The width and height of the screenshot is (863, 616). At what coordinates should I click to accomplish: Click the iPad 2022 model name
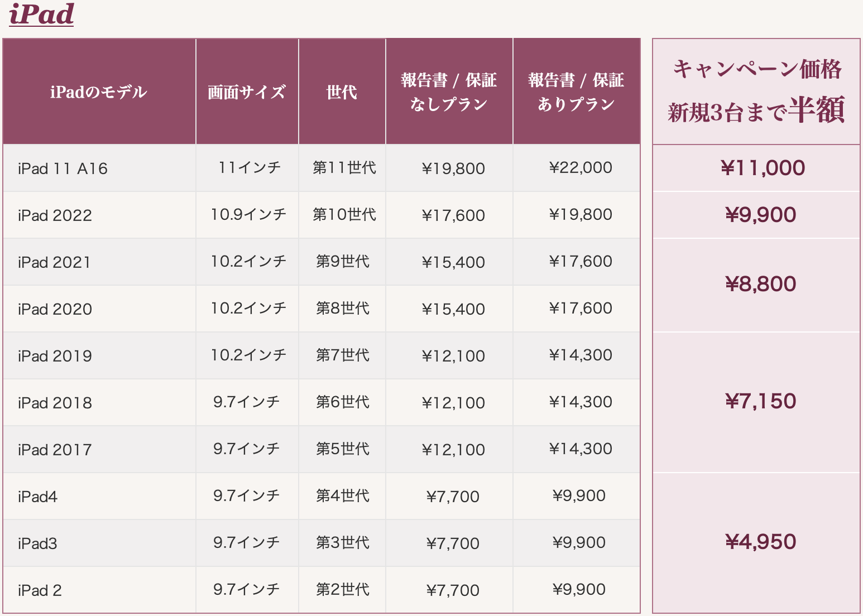tap(55, 215)
